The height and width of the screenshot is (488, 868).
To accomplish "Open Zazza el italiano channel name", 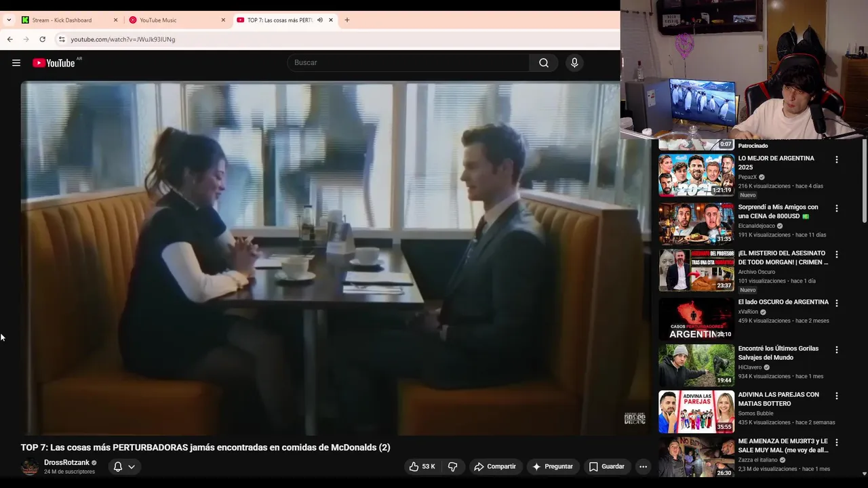I will coord(759,460).
